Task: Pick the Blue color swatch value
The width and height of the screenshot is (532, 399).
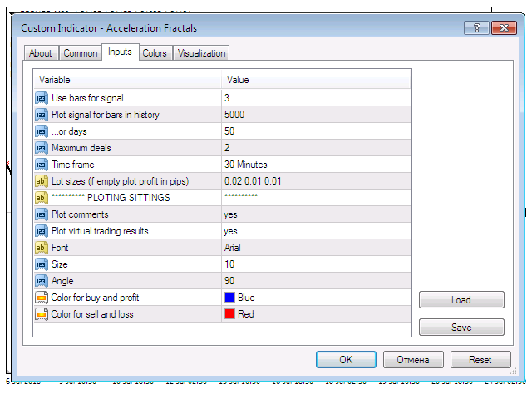Action: [x=229, y=298]
